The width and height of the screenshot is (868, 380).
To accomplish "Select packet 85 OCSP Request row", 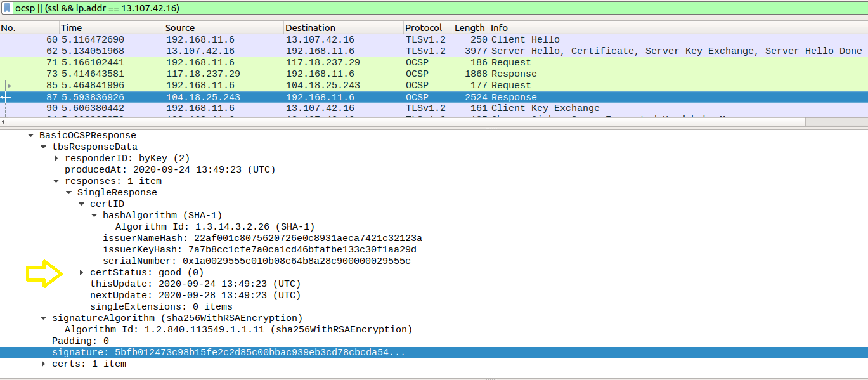I will pos(434,85).
